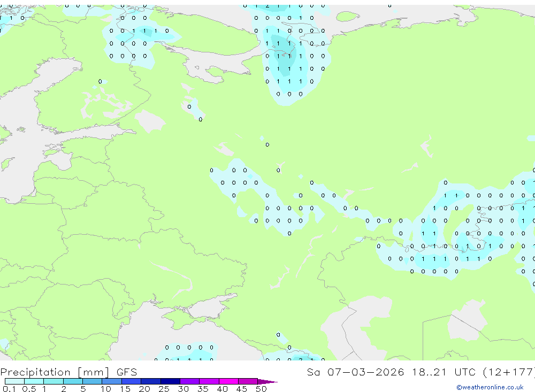This screenshot has width=535, height=392.
Task: Click the legend label '45'
Action: coord(242,389)
